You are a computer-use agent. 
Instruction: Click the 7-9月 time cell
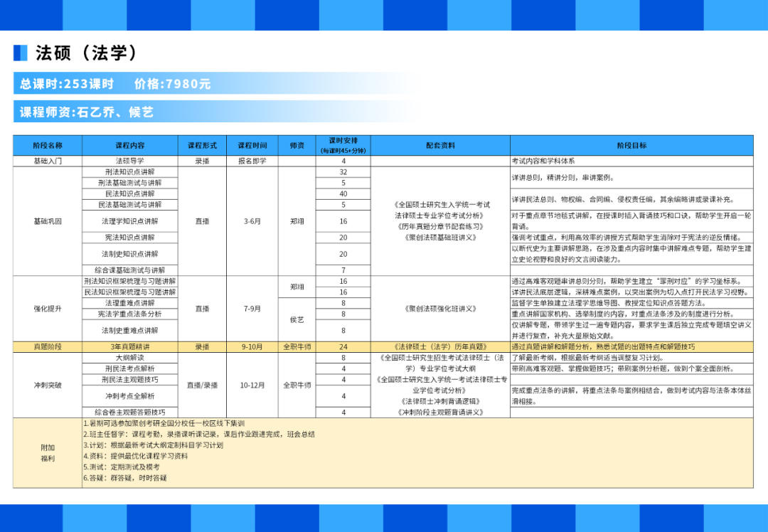pyautogui.click(x=252, y=309)
